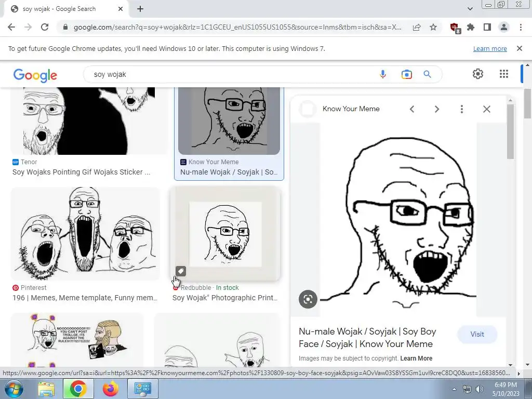
Task: Open Nu-male Wojak result title link
Action: pos(229,172)
